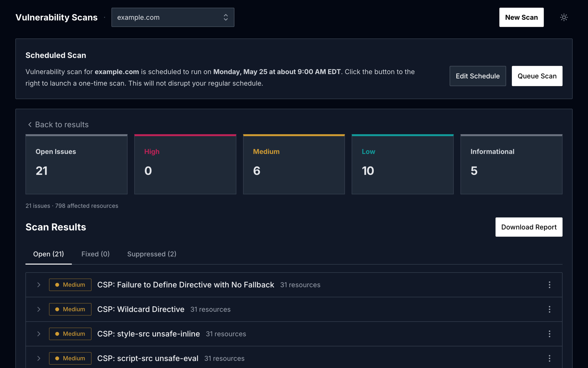The width and height of the screenshot is (588, 368).
Task: Click '31 resources' beside Wildcard Directive
Action: pos(210,309)
